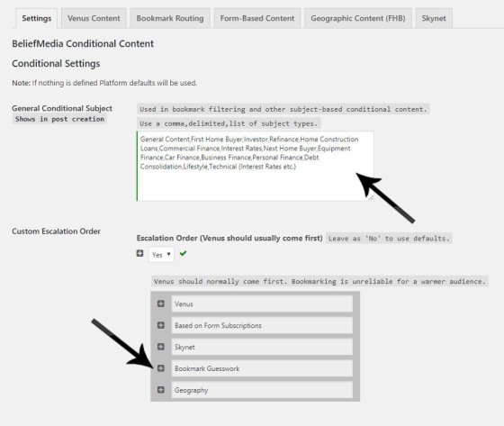Click the 'BeliefMedia Conditional Content' heading
This screenshot has height=426, width=504.
83,43
